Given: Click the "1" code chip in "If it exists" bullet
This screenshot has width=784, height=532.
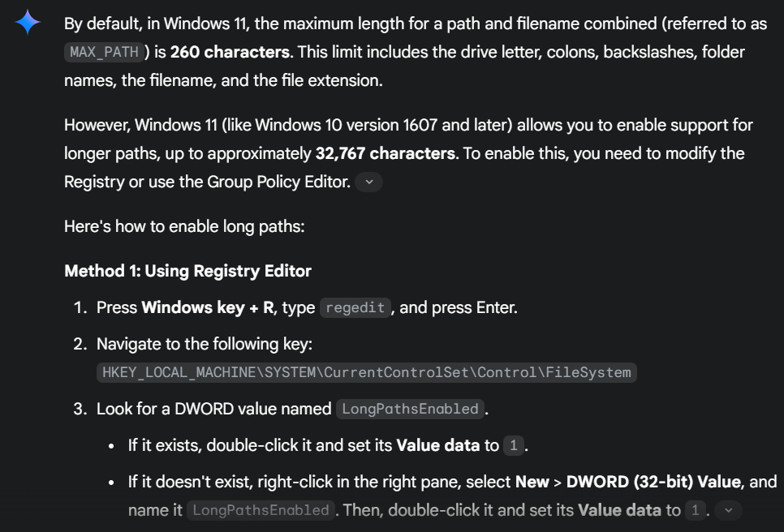Looking at the screenshot, I should click(x=513, y=446).
